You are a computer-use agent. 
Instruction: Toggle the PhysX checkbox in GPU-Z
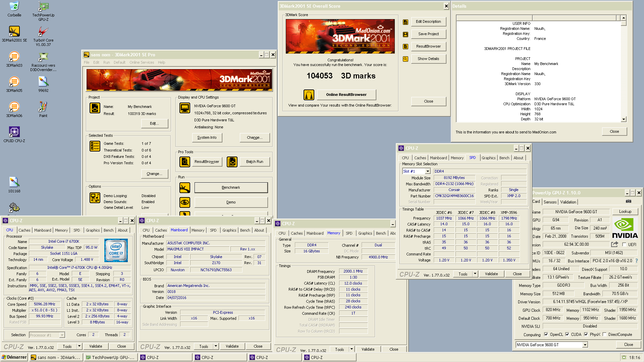586,335
